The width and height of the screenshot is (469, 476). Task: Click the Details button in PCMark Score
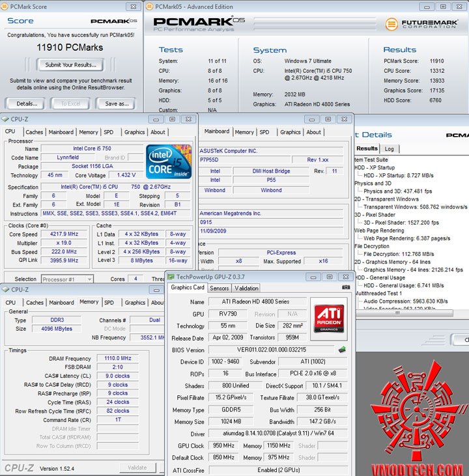point(27,104)
